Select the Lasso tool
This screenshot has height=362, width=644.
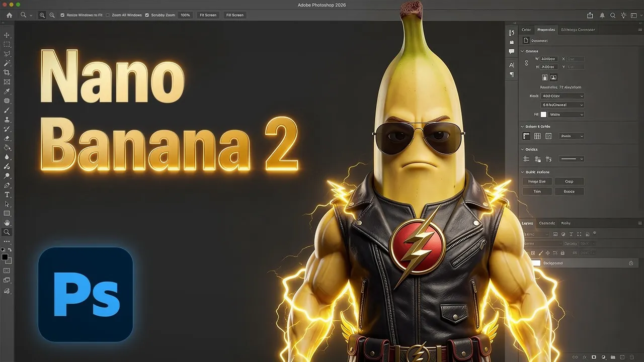[7, 54]
